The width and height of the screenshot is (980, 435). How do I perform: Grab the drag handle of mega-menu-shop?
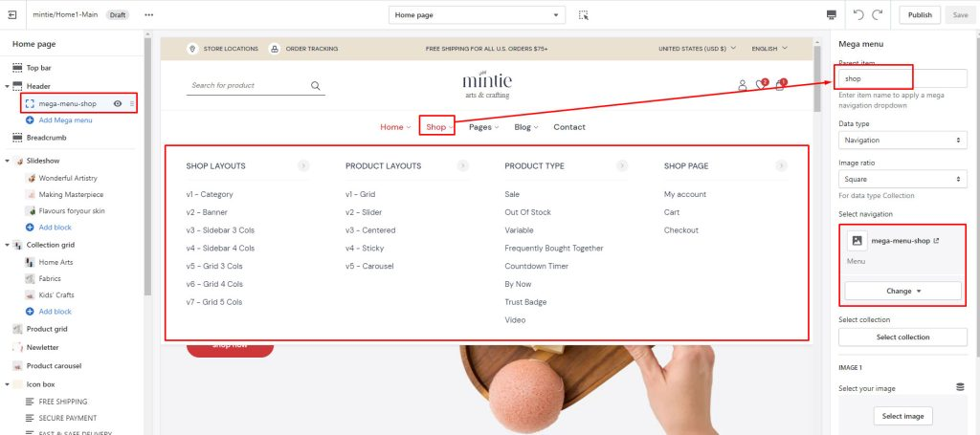pyautogui.click(x=131, y=103)
